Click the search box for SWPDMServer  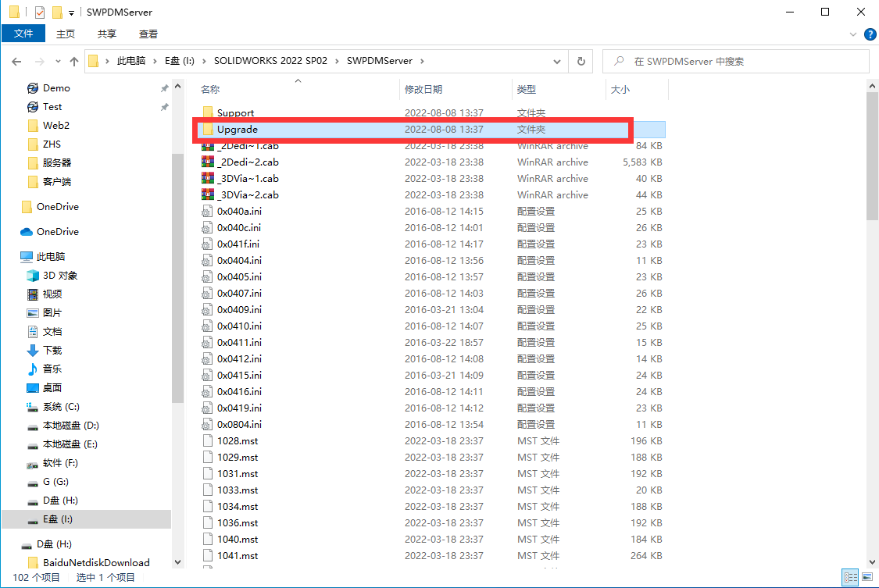[735, 61]
